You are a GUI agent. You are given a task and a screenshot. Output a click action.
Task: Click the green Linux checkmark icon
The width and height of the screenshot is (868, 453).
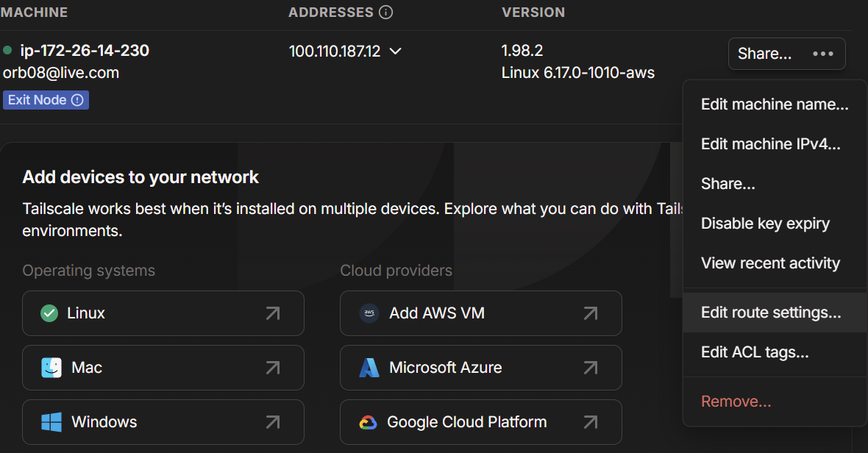click(49, 313)
